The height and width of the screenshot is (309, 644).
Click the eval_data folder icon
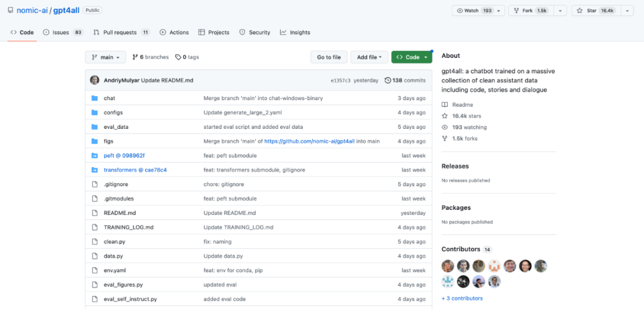tap(95, 127)
